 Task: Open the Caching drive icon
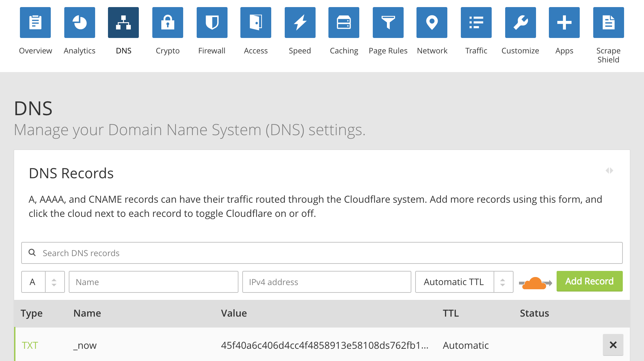tap(344, 23)
